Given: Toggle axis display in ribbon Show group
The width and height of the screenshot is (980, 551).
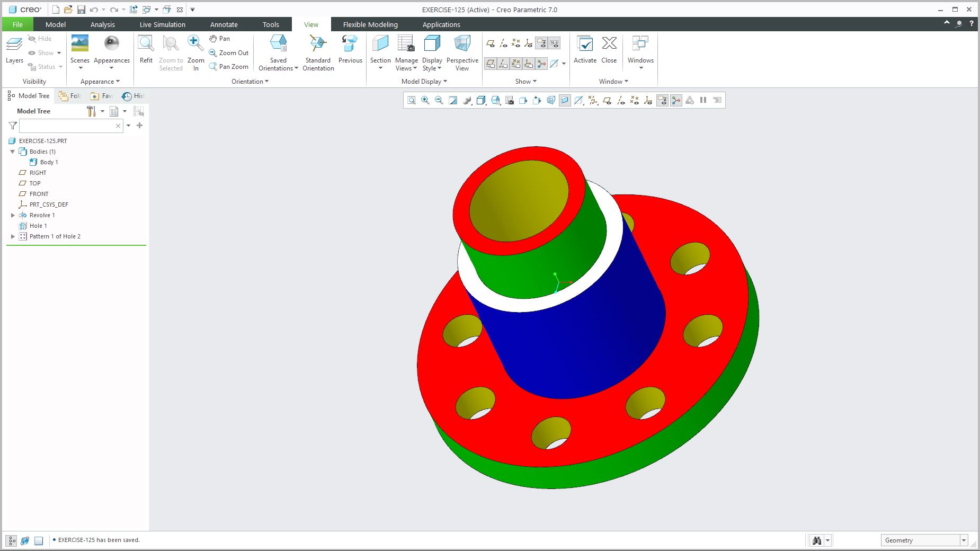Looking at the screenshot, I should (503, 43).
